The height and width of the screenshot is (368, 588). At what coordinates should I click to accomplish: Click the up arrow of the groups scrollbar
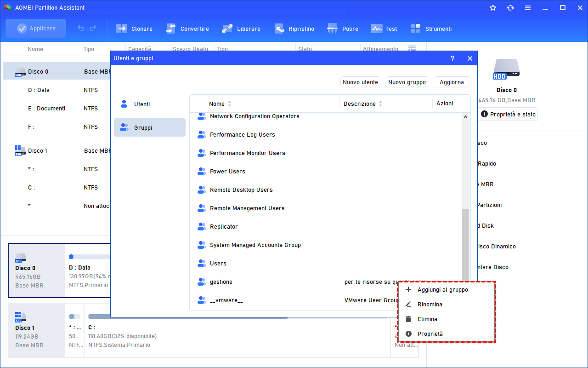click(466, 117)
